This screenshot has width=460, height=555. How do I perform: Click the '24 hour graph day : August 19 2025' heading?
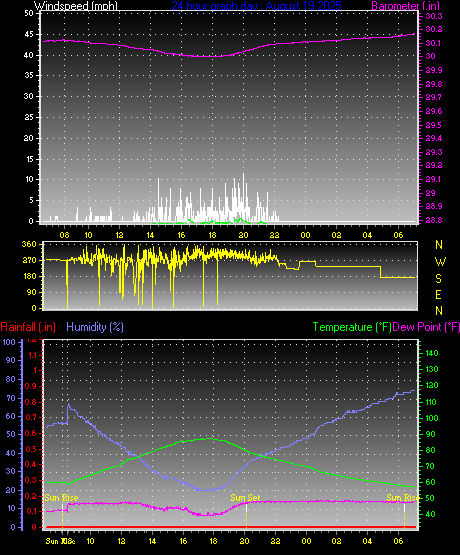tap(257, 6)
